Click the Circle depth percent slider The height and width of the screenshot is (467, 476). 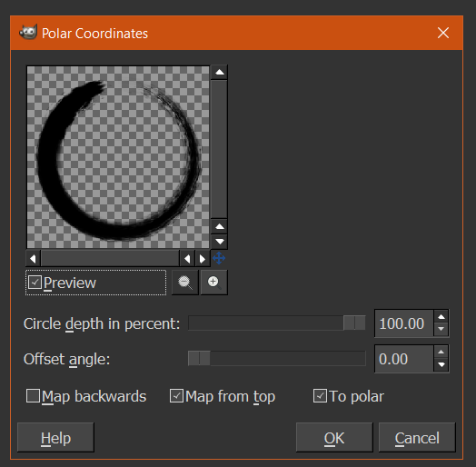(x=276, y=323)
